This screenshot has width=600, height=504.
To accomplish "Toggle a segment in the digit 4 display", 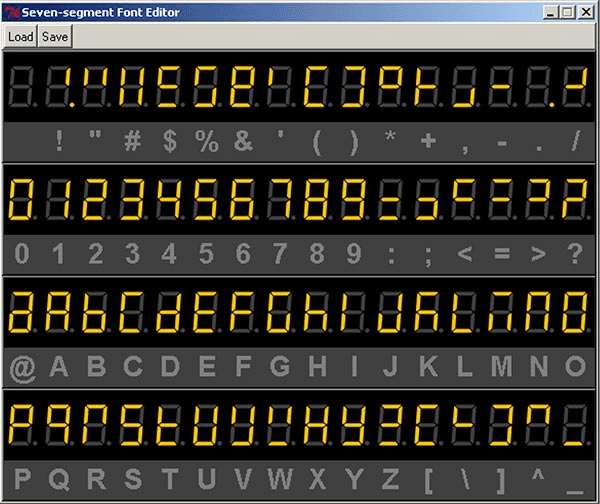I will coord(169,200).
